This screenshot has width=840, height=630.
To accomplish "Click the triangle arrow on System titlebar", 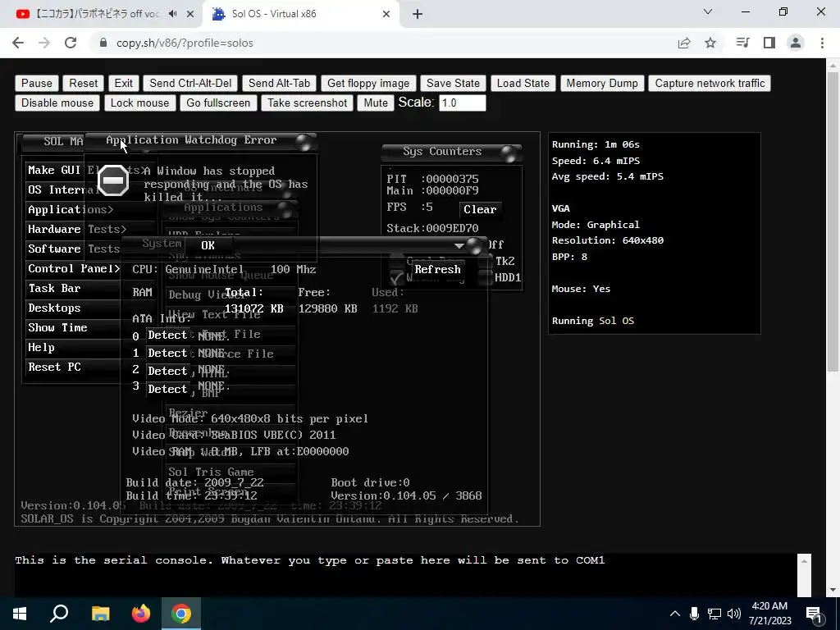I will [459, 246].
